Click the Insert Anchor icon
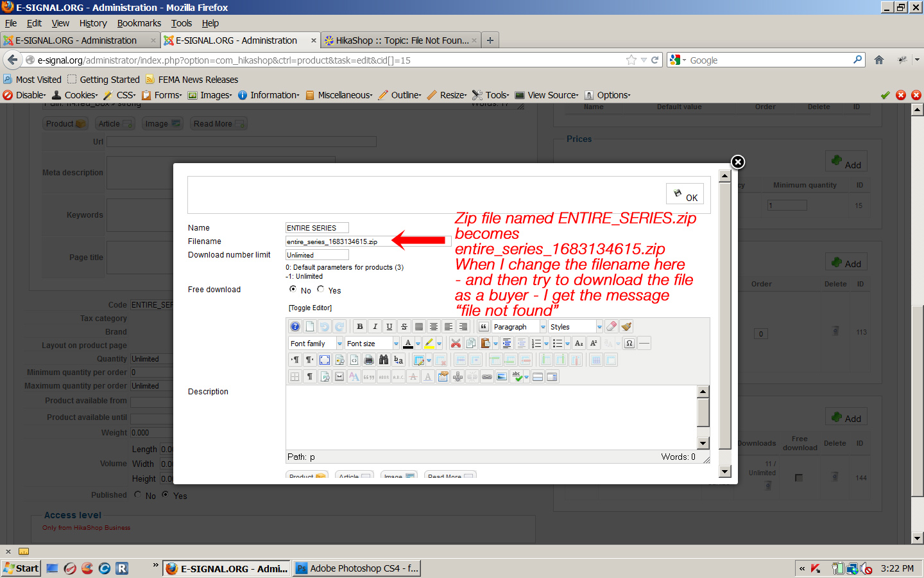924x578 pixels. [x=458, y=377]
